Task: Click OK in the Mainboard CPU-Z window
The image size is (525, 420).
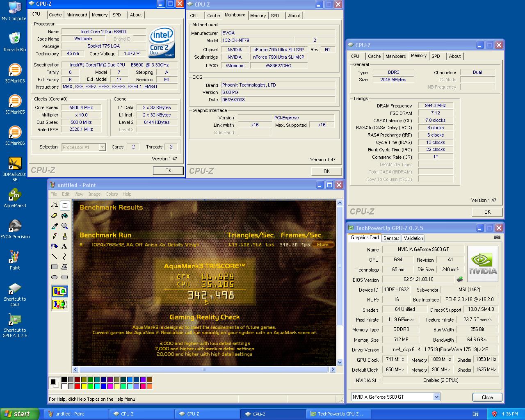Action: 326,171
